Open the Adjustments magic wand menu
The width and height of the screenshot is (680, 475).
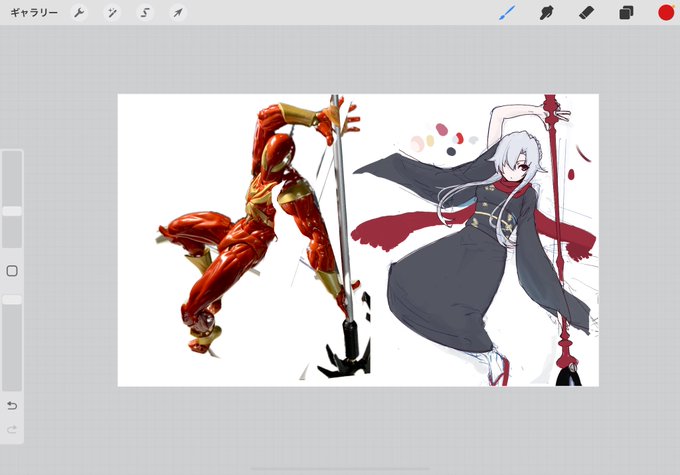point(112,13)
